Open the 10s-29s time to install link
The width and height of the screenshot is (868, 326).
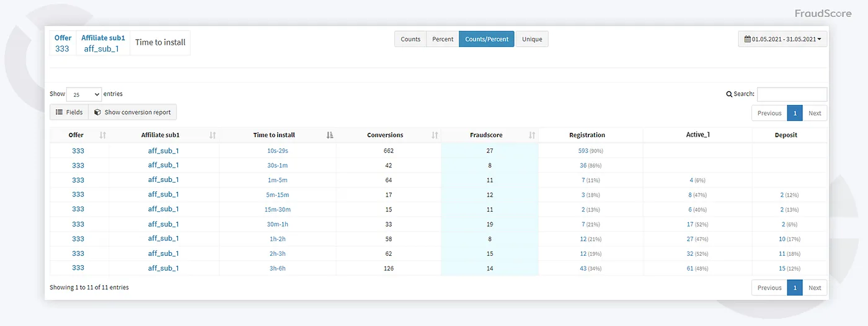(x=277, y=151)
